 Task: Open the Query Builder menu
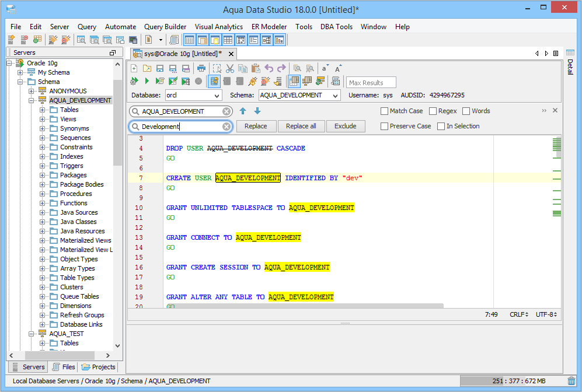(x=165, y=27)
